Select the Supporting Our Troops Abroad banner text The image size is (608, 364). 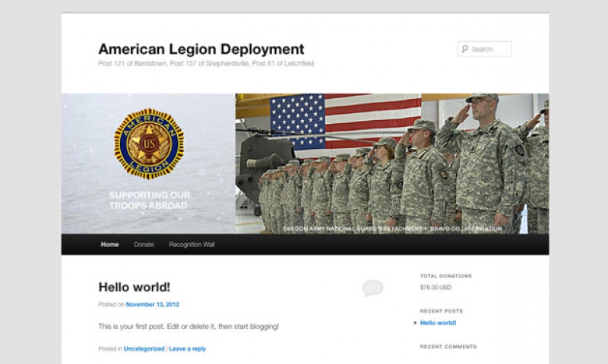[150, 201]
